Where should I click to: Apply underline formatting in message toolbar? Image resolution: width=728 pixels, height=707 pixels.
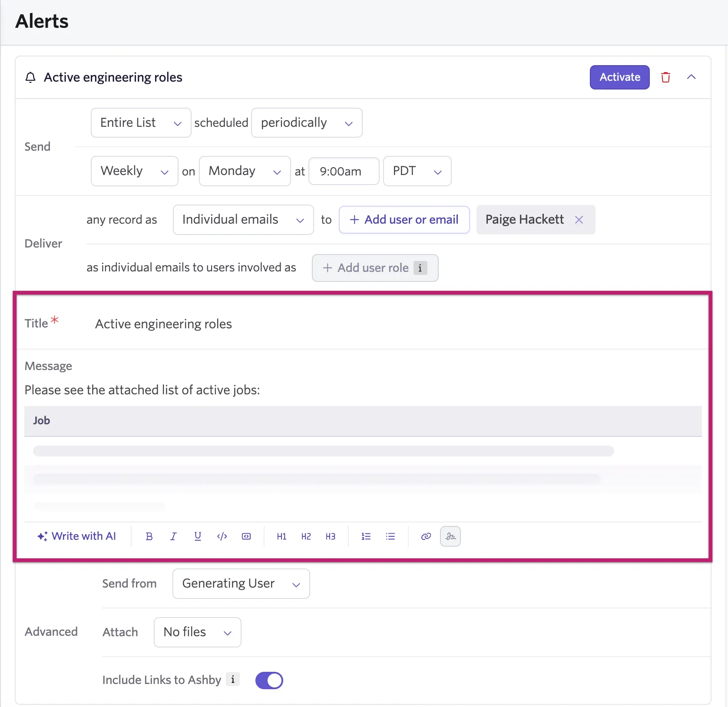coord(198,536)
